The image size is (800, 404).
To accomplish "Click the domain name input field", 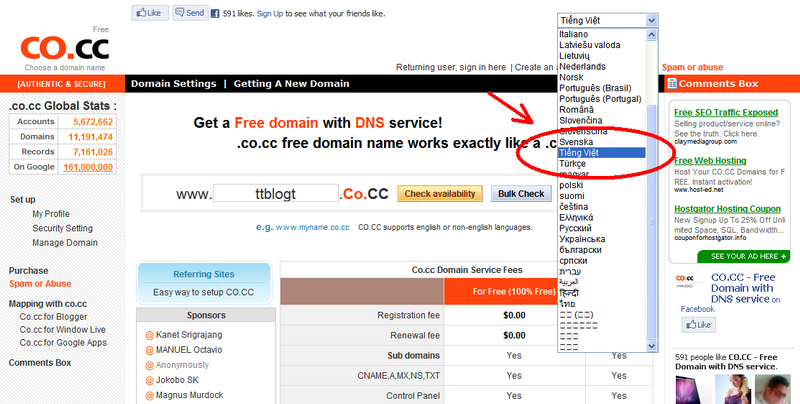I will coord(276,194).
